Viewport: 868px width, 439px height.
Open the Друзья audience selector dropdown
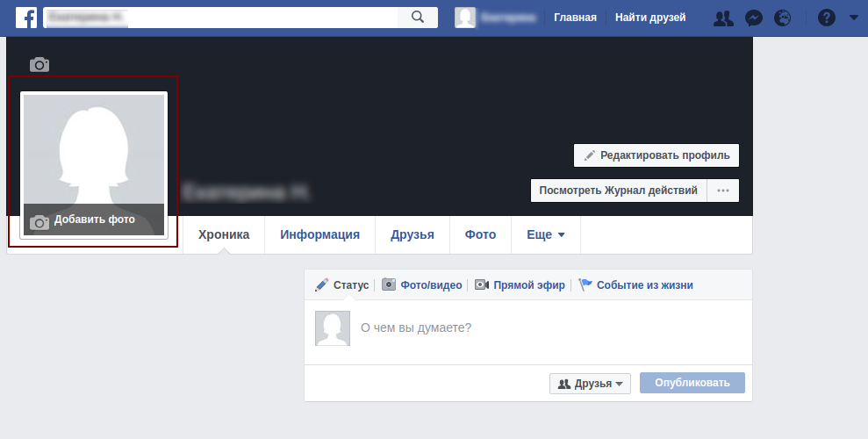(590, 384)
